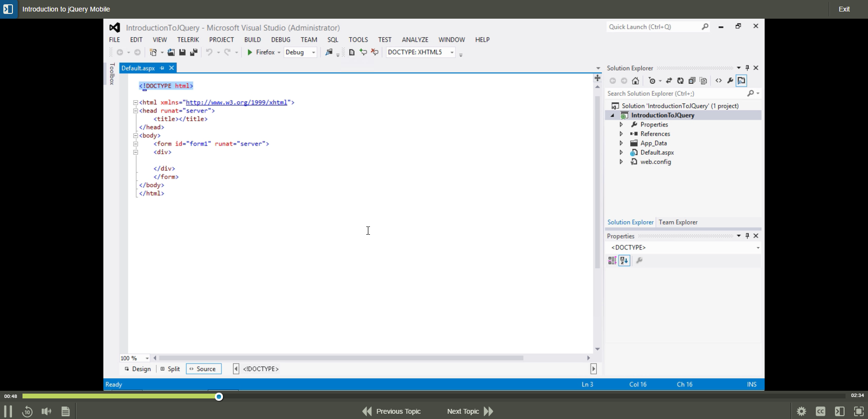The width and height of the screenshot is (868, 419).
Task: Expand the Properties tree node
Action: [621, 125]
